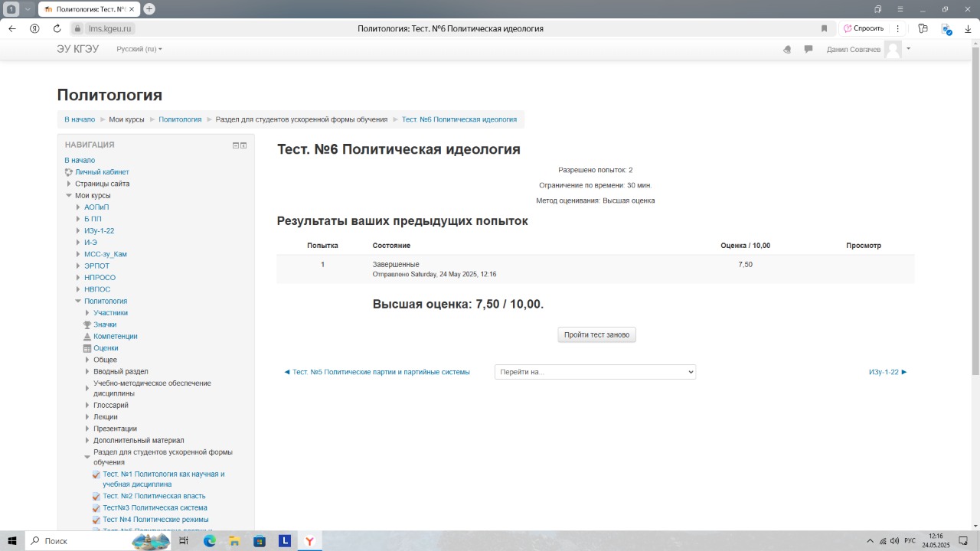Collapse the Политология course node arrow
Viewport: 980px width, 551px height.
click(x=78, y=302)
